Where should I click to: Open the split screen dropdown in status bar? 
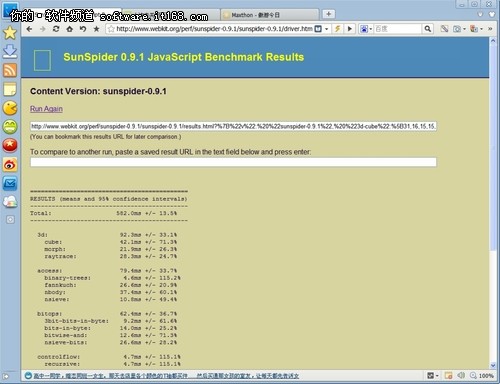click(433, 376)
